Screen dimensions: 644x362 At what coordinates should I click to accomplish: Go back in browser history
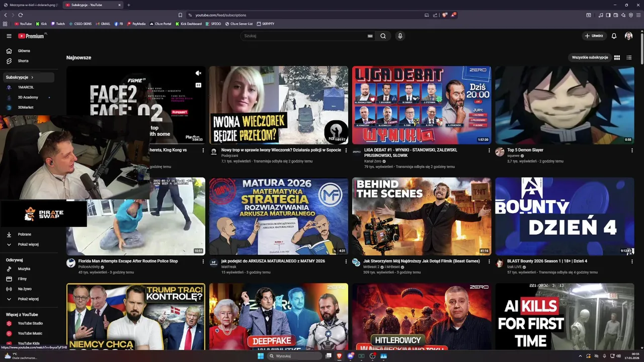point(6,15)
